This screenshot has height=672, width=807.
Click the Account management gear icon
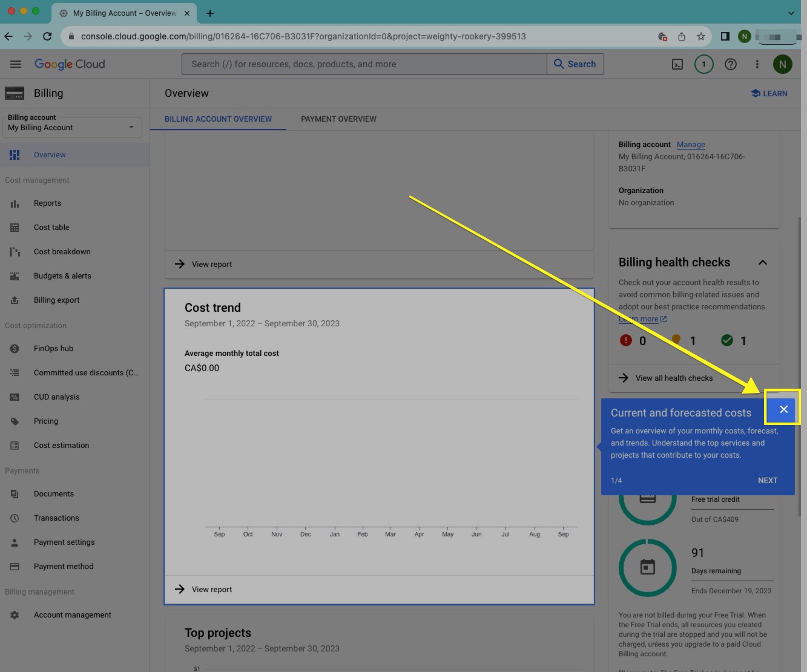click(15, 615)
